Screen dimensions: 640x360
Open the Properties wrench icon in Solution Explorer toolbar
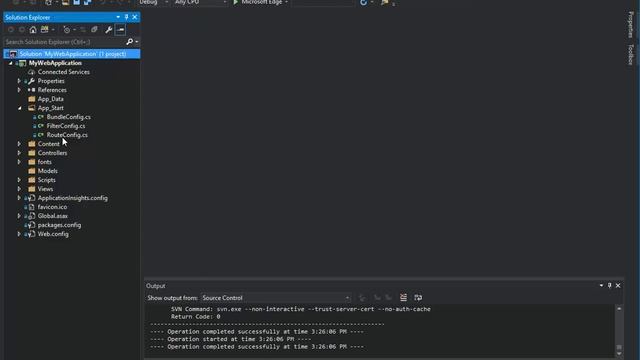(x=109, y=30)
